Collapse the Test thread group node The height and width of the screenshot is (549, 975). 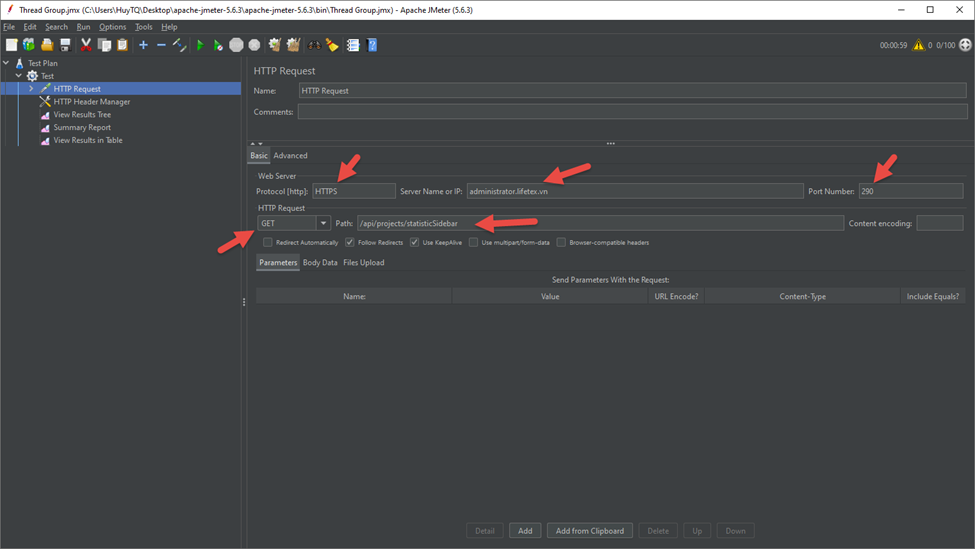pos(18,76)
